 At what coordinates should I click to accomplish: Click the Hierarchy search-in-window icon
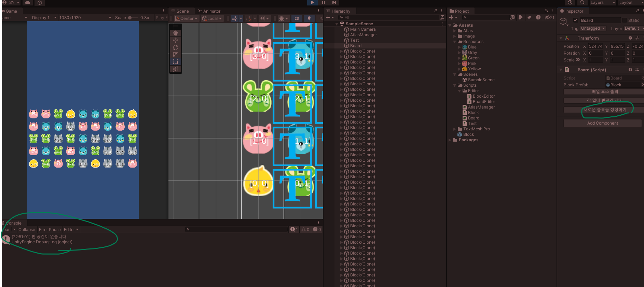click(x=442, y=17)
